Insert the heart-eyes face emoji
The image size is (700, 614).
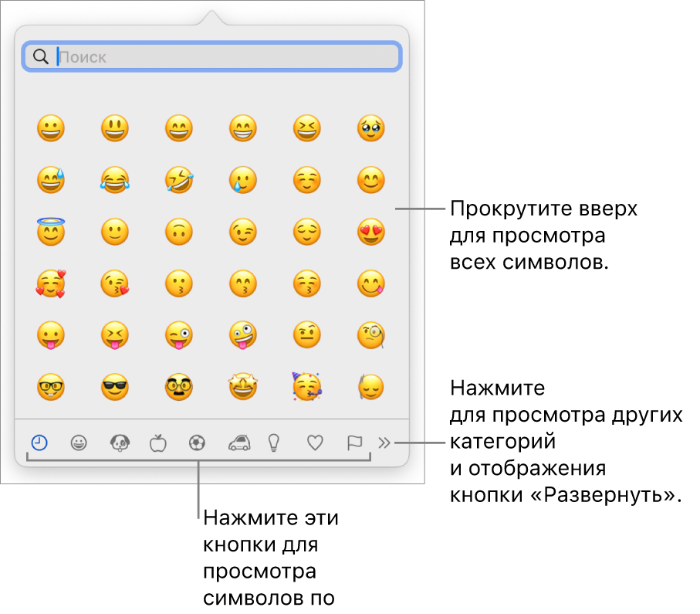tap(371, 232)
